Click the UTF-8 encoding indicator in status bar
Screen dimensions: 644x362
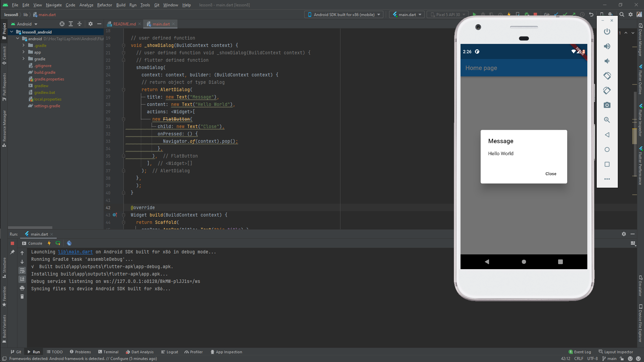(x=592, y=359)
